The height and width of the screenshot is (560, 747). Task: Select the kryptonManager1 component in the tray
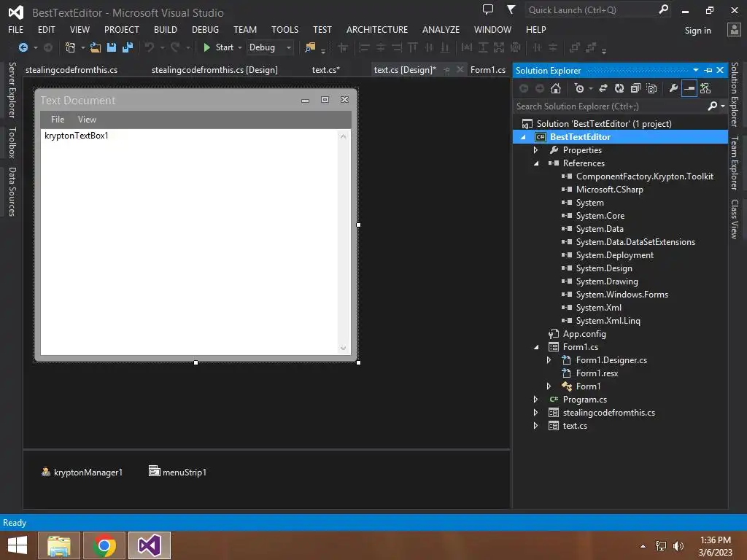tap(82, 472)
